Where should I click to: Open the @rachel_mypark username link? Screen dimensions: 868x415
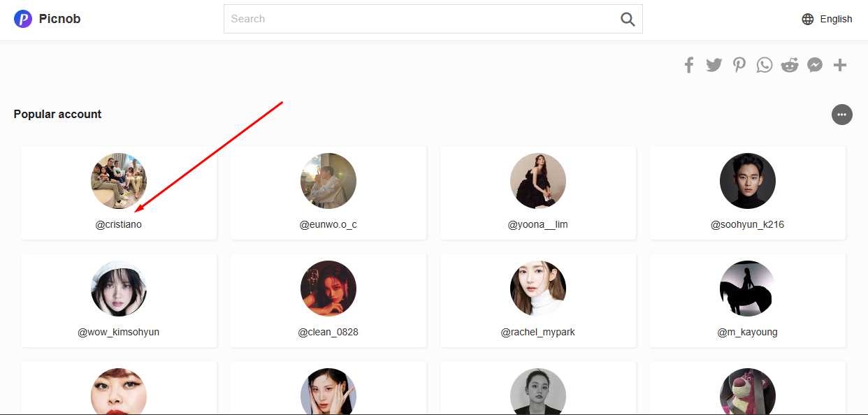(538, 332)
